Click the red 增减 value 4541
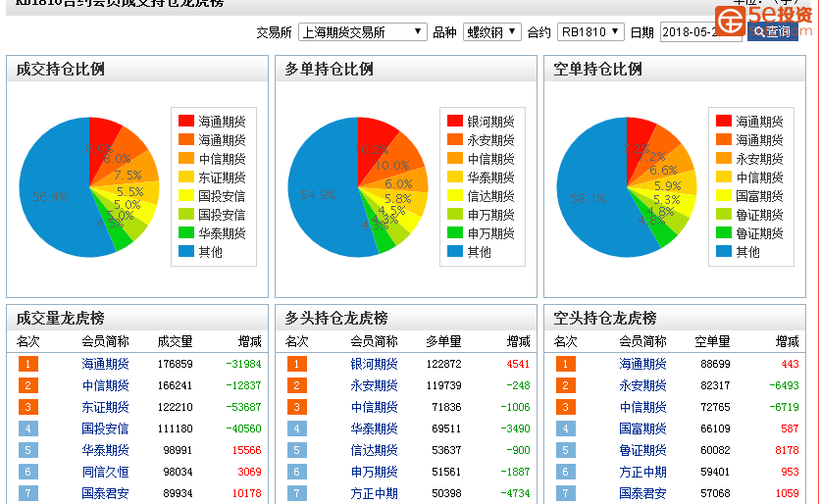The height and width of the screenshot is (504, 820). [x=518, y=364]
